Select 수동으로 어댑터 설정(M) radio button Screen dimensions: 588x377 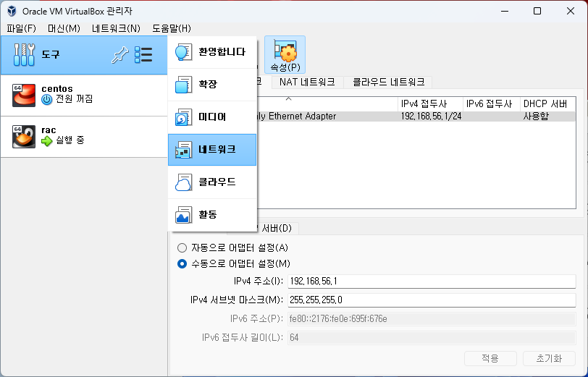pyautogui.click(x=182, y=264)
